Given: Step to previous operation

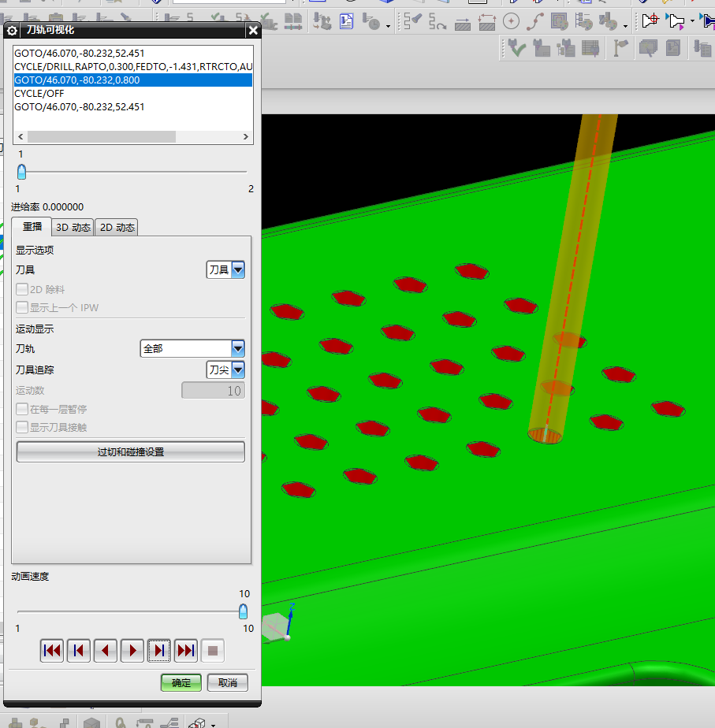Looking at the screenshot, I should [x=79, y=651].
